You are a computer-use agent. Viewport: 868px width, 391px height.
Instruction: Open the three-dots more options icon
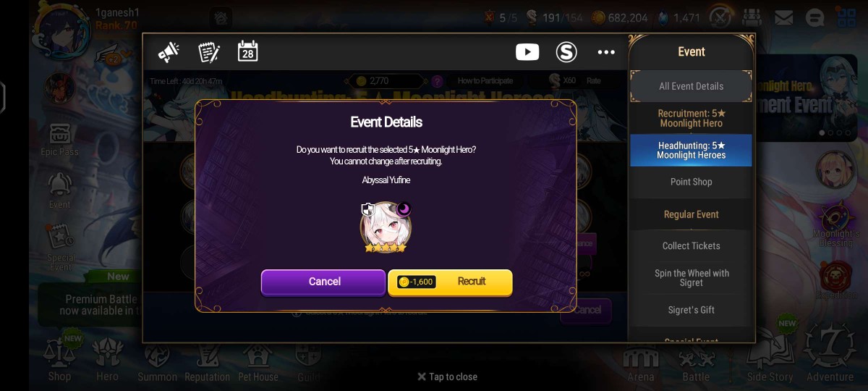pos(606,52)
